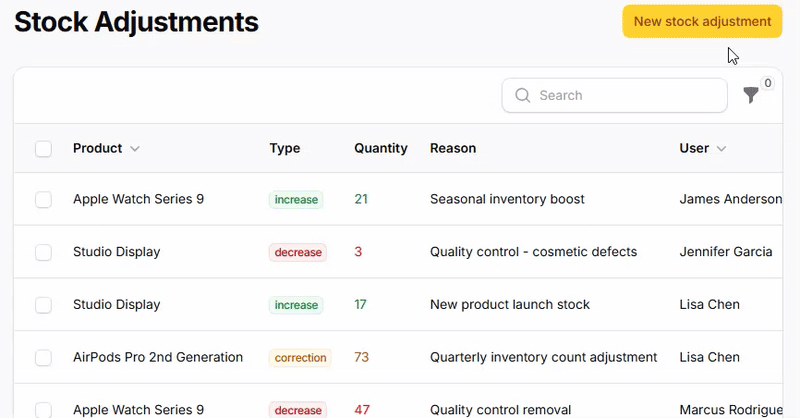The height and width of the screenshot is (418, 800).
Task: Click the user Marcus Rodriguez
Action: 731,410
